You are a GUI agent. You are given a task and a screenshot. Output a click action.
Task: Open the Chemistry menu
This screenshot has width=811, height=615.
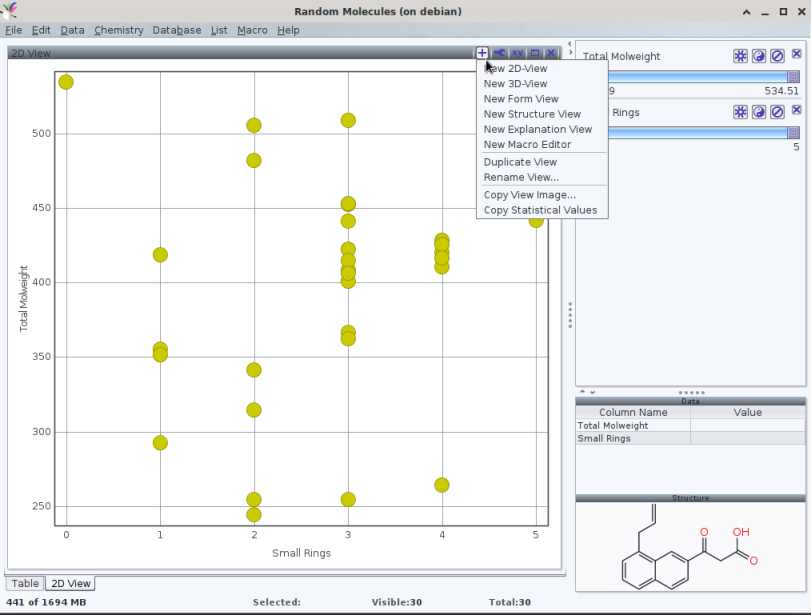tap(119, 30)
